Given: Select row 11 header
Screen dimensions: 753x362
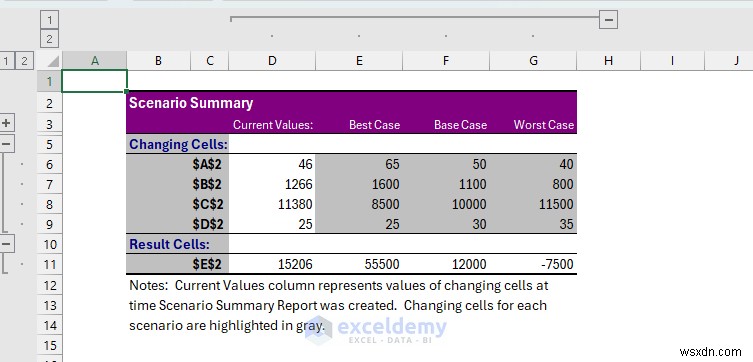Looking at the screenshot, I should coord(50,265).
